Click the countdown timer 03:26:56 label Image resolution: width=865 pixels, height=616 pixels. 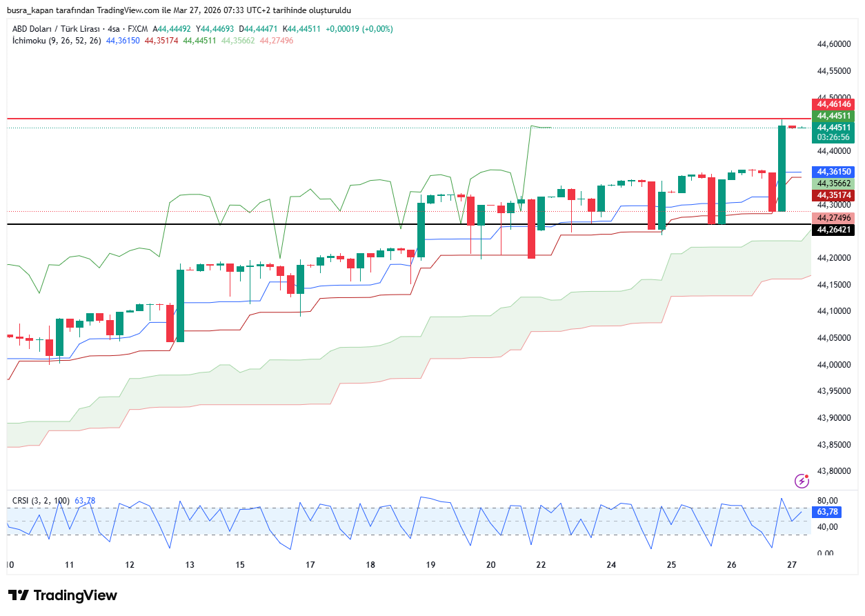pos(834,137)
